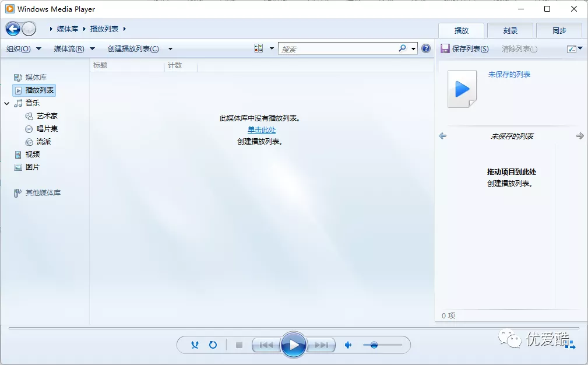Go to previous list with left arrow
The height and width of the screenshot is (365, 588).
pyautogui.click(x=442, y=136)
